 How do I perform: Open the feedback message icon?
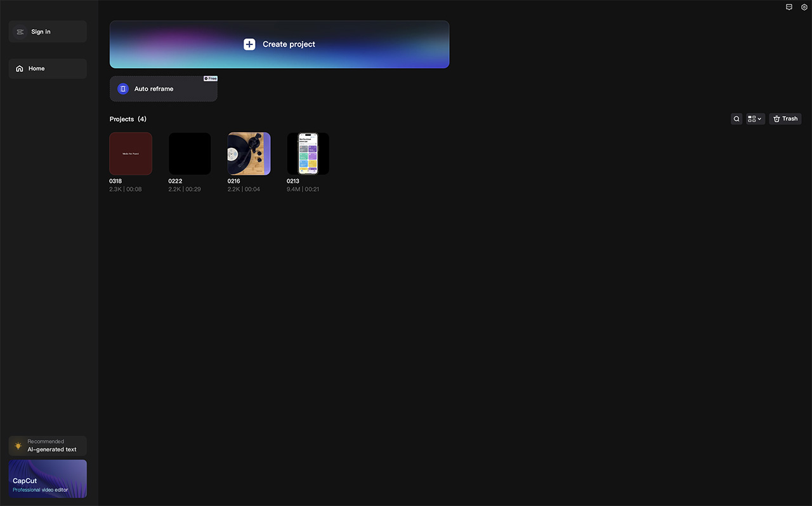coord(789,7)
